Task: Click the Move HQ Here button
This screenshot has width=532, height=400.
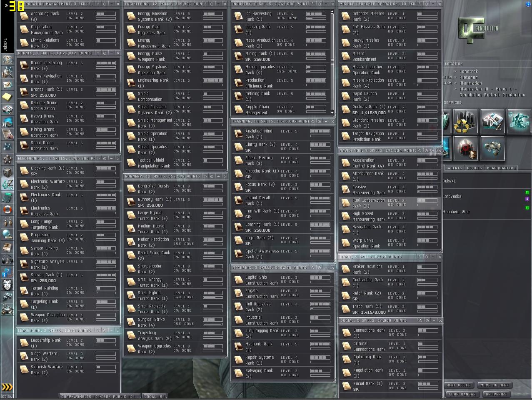Action: tap(495, 385)
